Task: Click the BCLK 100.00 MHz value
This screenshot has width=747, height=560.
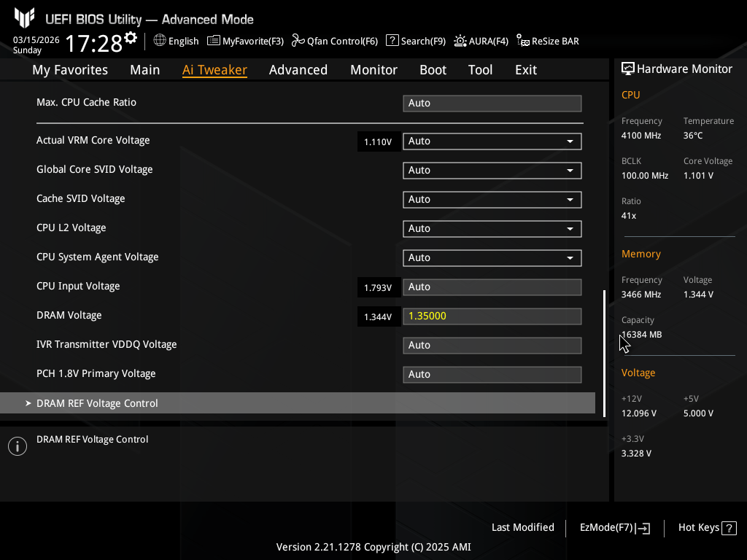Action: pyautogui.click(x=645, y=176)
